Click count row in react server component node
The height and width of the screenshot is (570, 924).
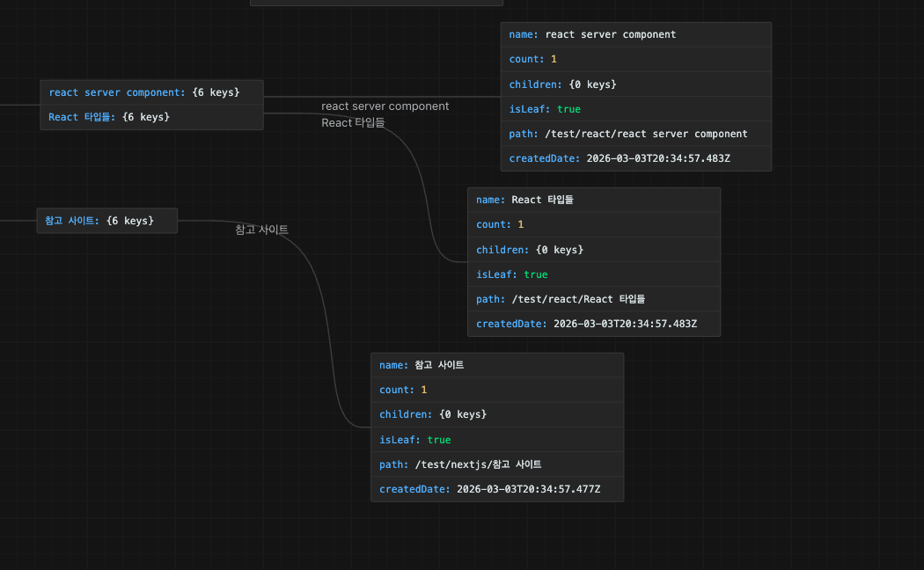[x=635, y=60]
